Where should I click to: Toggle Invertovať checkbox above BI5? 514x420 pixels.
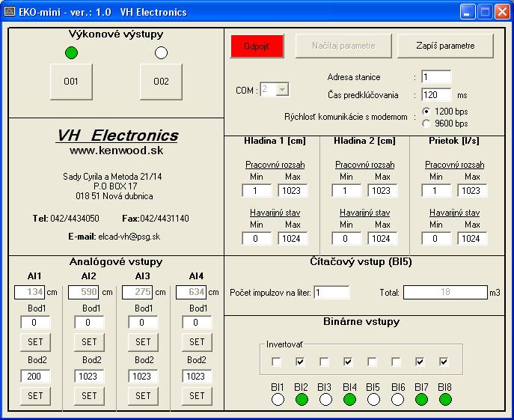pyautogui.click(x=372, y=362)
